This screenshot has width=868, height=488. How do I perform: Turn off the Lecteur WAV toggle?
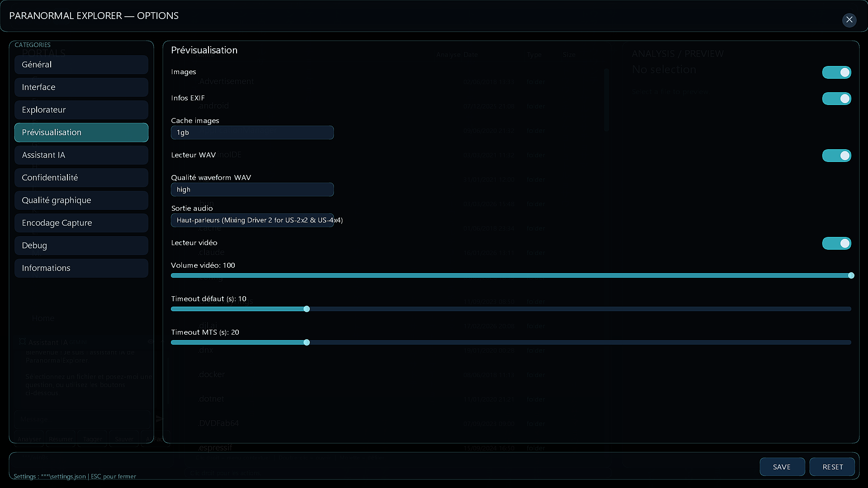pyautogui.click(x=836, y=156)
